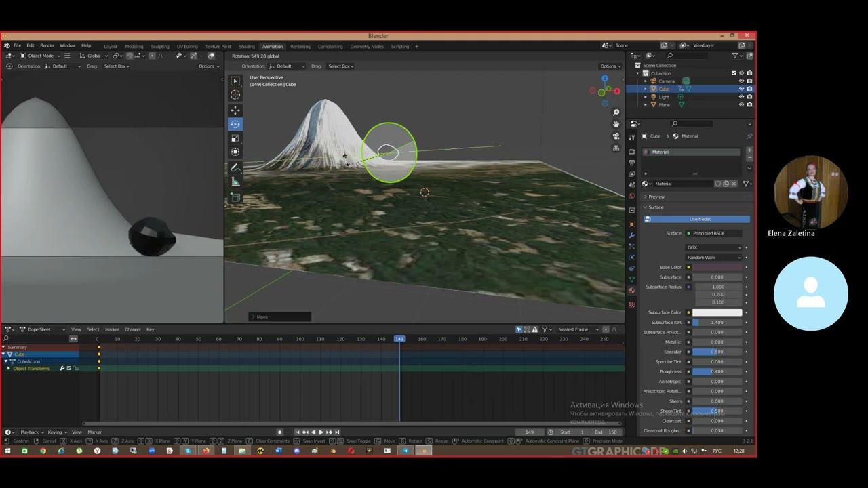Click the End frame field showing 150
This screenshot has height=488, width=868.
[606, 432]
